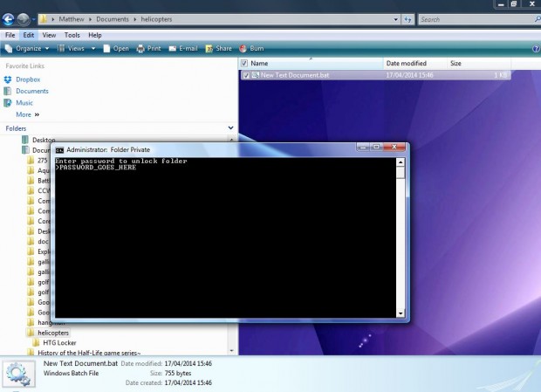Click the Views toolbar button
This screenshot has width=541, height=392.
click(x=72, y=49)
